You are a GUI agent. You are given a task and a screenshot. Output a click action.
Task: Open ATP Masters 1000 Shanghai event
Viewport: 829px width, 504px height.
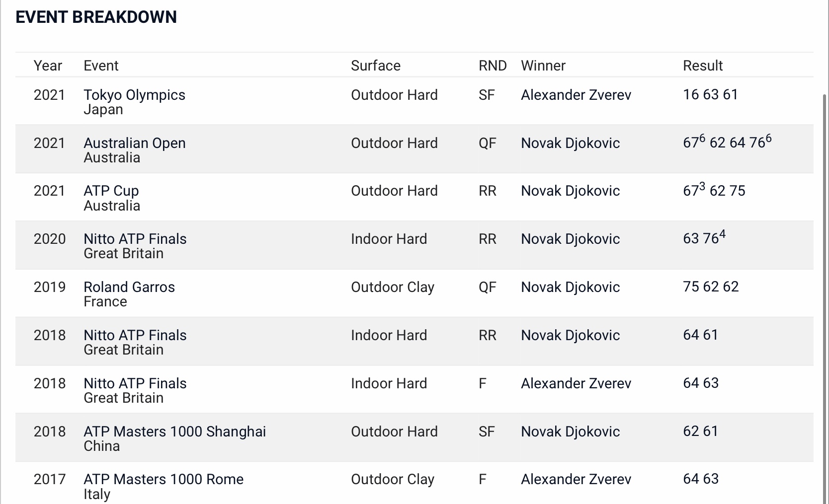point(174,432)
